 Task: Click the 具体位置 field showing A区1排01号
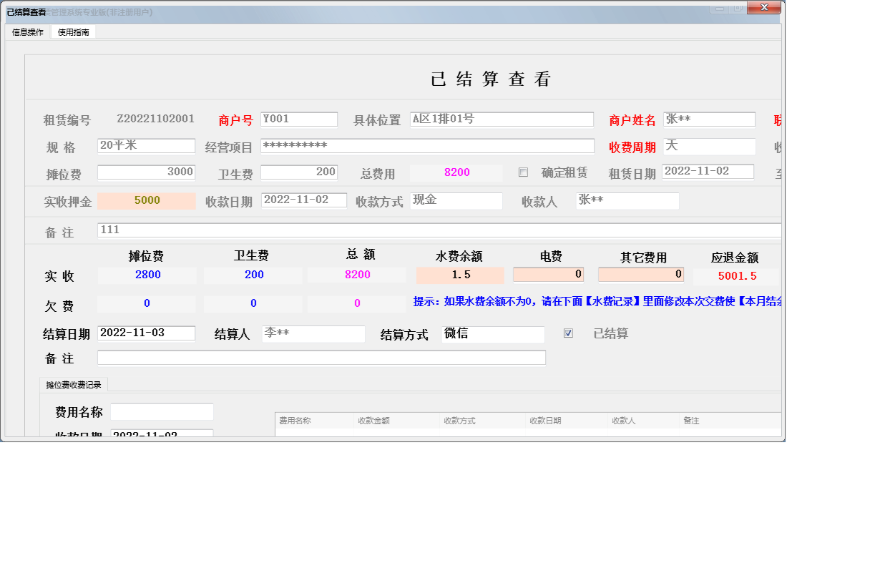pos(502,119)
